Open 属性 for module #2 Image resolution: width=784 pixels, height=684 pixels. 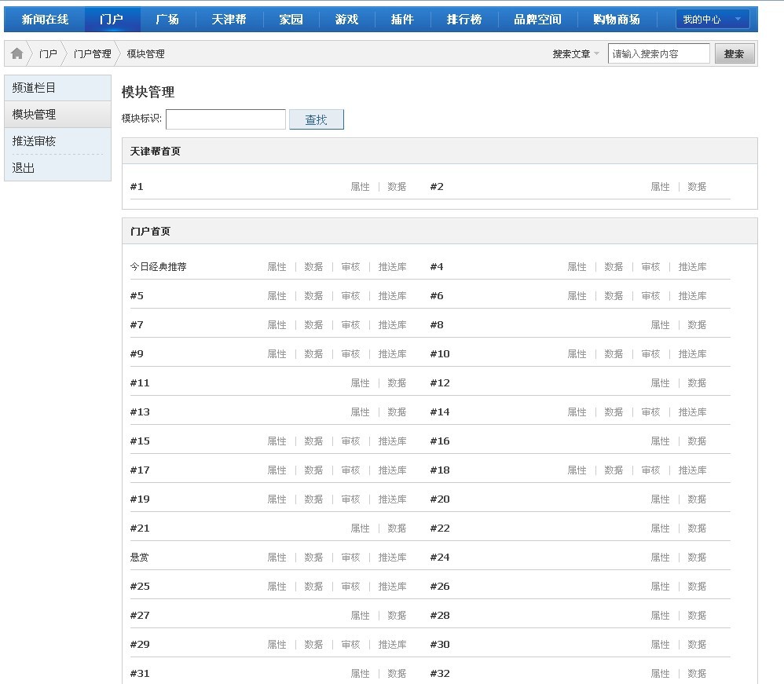[660, 186]
